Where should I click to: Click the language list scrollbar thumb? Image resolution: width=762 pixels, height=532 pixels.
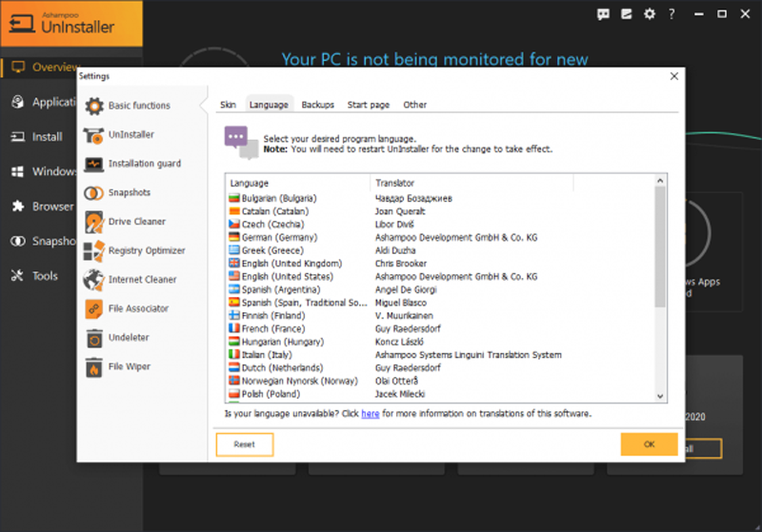click(660, 247)
